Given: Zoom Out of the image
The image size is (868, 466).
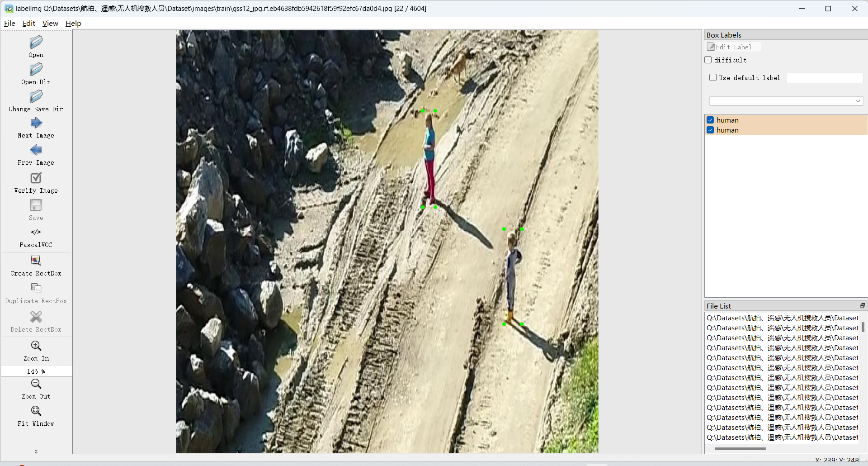Looking at the screenshot, I should [x=36, y=384].
